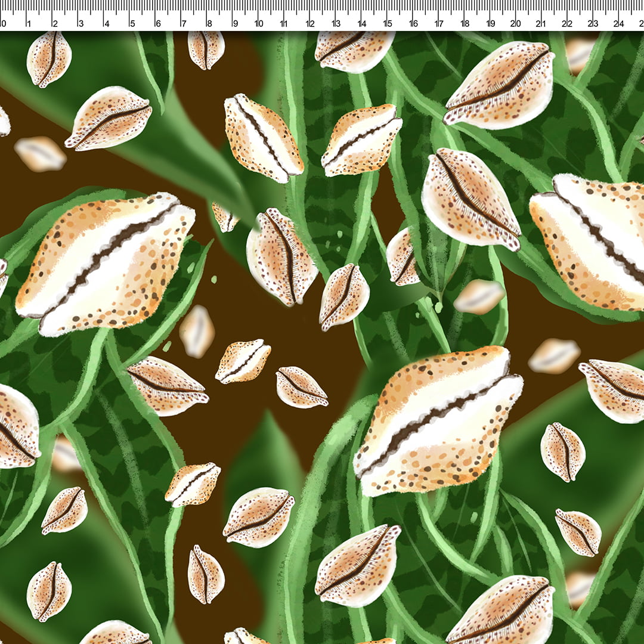Image resolution: width=644 pixels, height=644 pixels.
Task: Pick the "24" mark on the ruler
Action: pyautogui.click(x=619, y=23)
